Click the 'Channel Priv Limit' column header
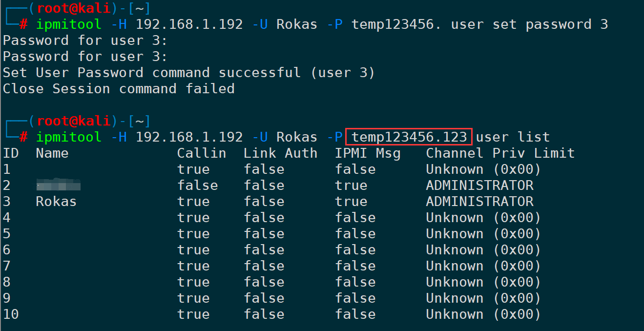This screenshot has width=644, height=331. 500,153
